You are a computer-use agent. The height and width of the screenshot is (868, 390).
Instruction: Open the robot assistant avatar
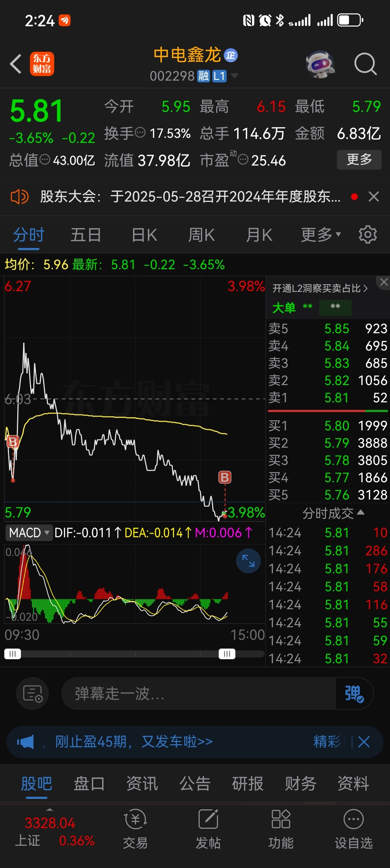(320, 64)
